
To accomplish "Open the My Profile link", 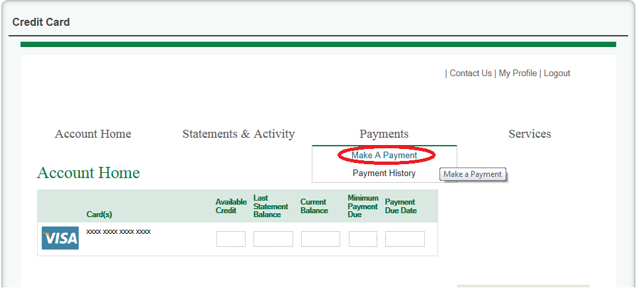I will coord(518,73).
